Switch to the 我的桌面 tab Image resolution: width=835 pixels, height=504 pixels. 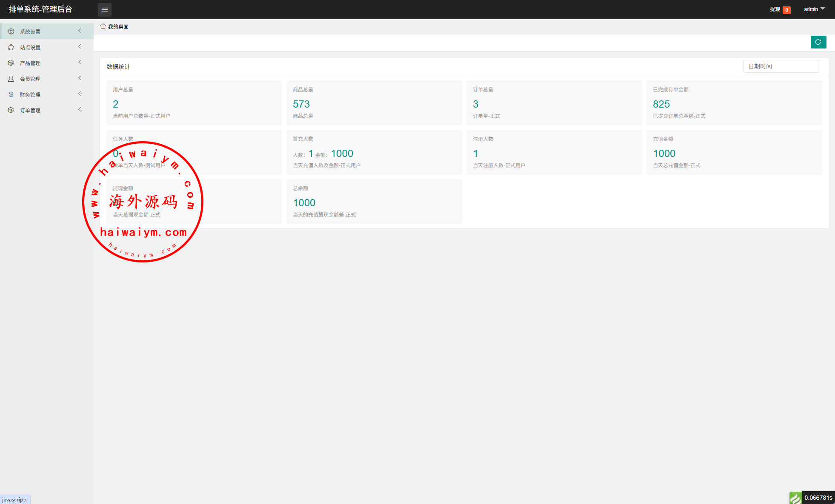[x=118, y=26]
